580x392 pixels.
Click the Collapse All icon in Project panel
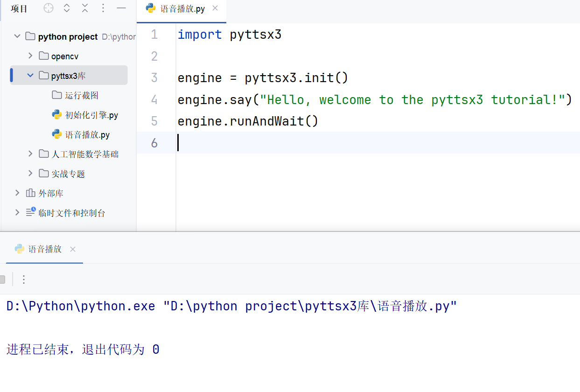coord(84,8)
